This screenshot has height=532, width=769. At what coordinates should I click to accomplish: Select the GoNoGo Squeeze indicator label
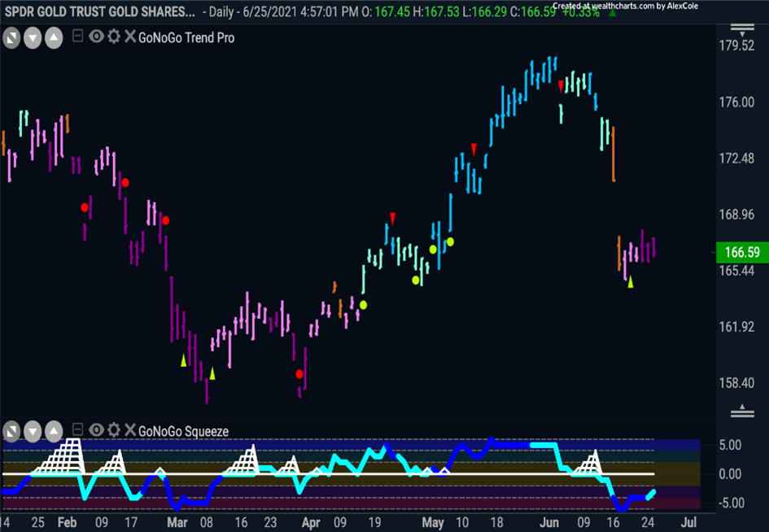[x=183, y=431]
